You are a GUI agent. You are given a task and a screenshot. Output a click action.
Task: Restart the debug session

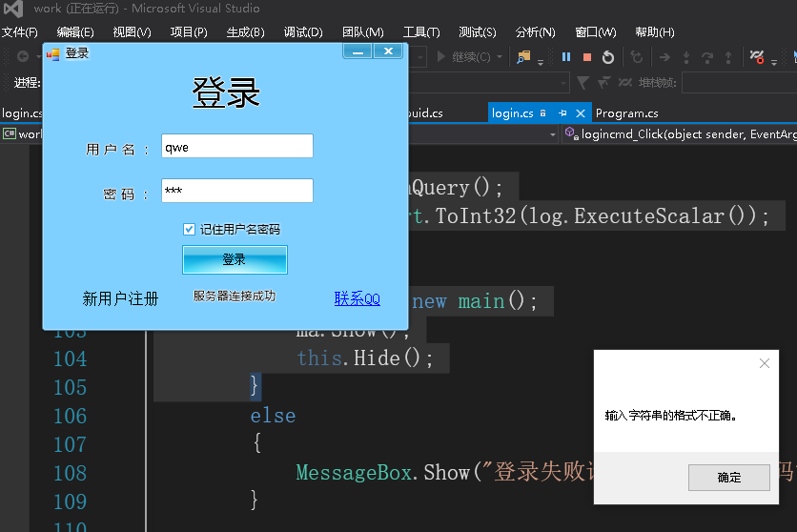(608, 57)
